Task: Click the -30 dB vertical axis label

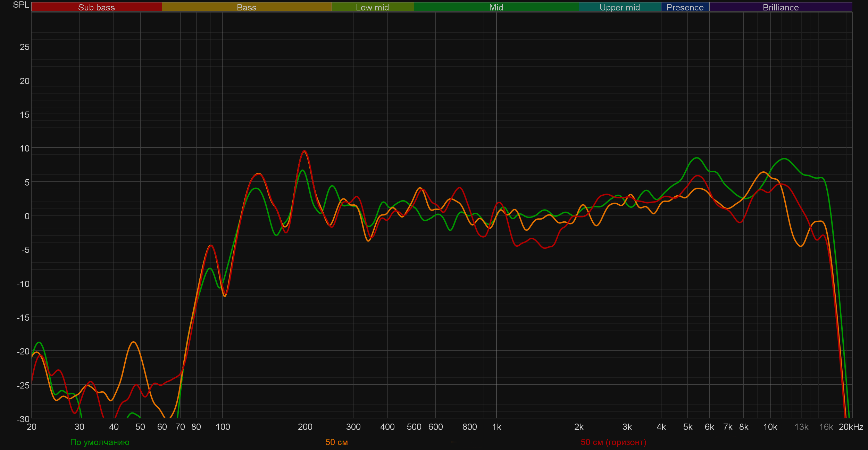Action: coord(23,419)
